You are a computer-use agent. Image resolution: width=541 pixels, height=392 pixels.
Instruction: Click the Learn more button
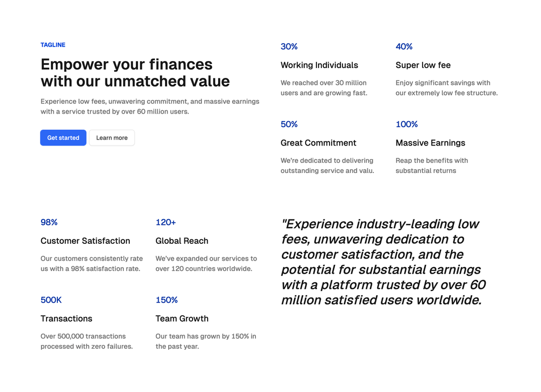pyautogui.click(x=112, y=137)
